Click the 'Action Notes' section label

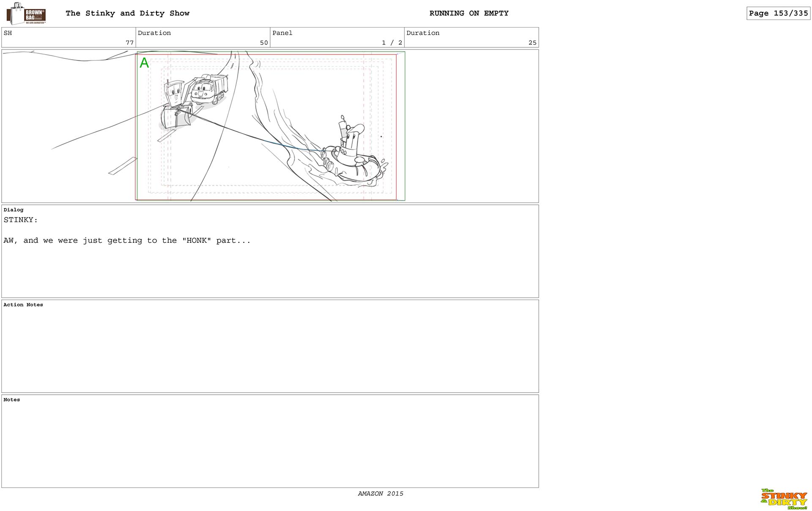(23, 305)
